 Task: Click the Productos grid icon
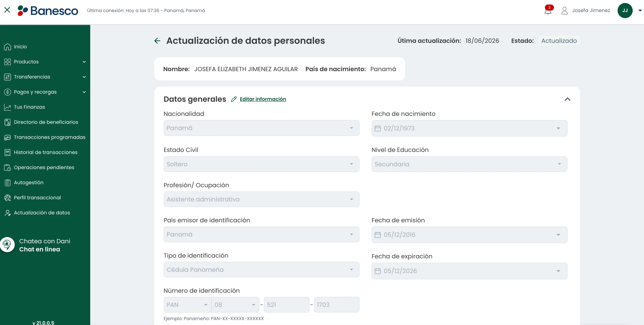pyautogui.click(x=8, y=62)
